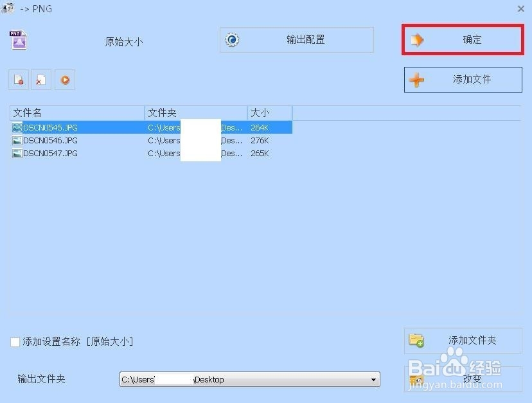Click the PNG format icon at top left
This screenshot has width=532, height=403.
(x=18, y=40)
